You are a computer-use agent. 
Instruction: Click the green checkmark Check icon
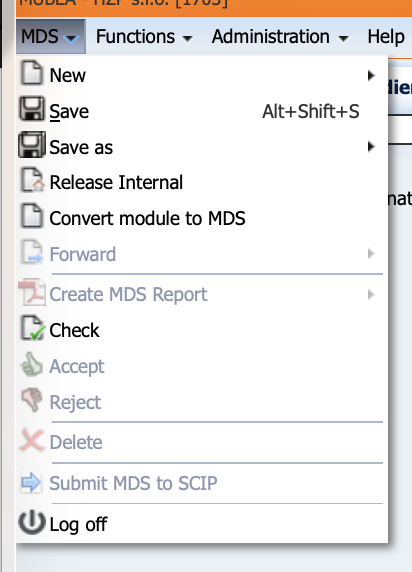tap(32, 328)
